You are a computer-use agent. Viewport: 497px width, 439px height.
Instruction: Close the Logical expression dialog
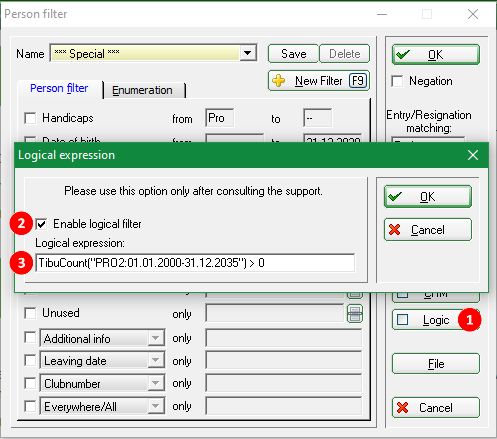pyautogui.click(x=473, y=155)
